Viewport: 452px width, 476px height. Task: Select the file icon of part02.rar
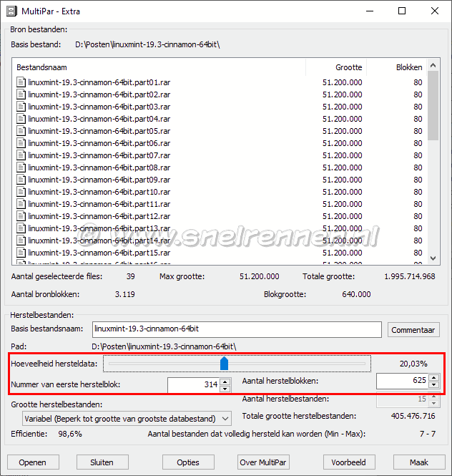click(21, 94)
